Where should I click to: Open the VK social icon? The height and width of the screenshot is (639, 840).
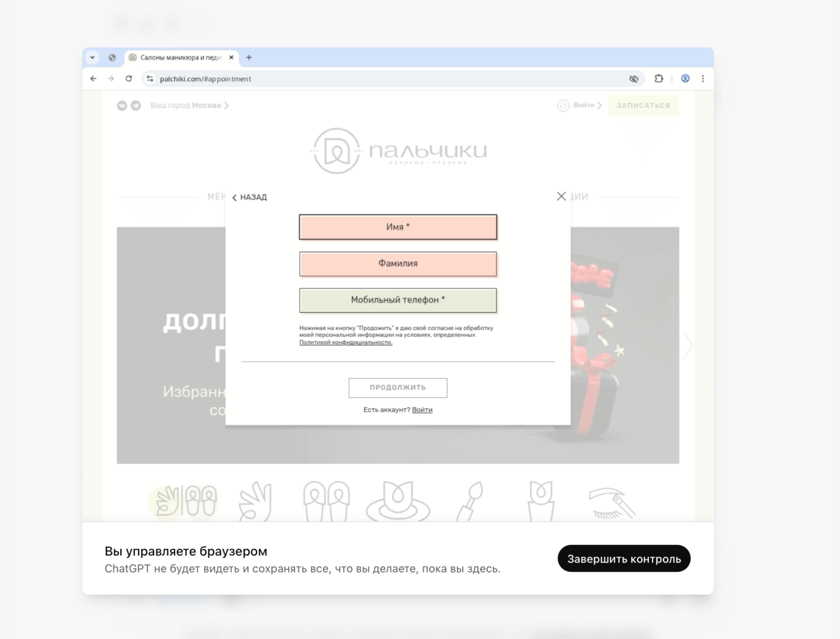[122, 106]
